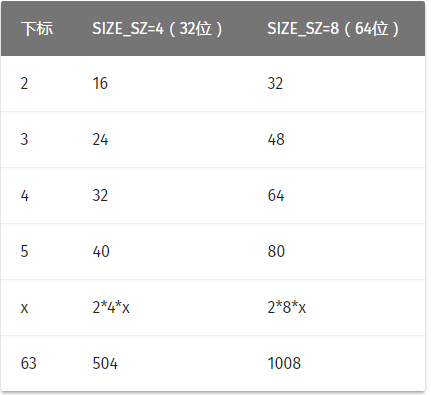The width and height of the screenshot is (431, 395).
Task: Select the x index cell
Action: click(x=24, y=308)
